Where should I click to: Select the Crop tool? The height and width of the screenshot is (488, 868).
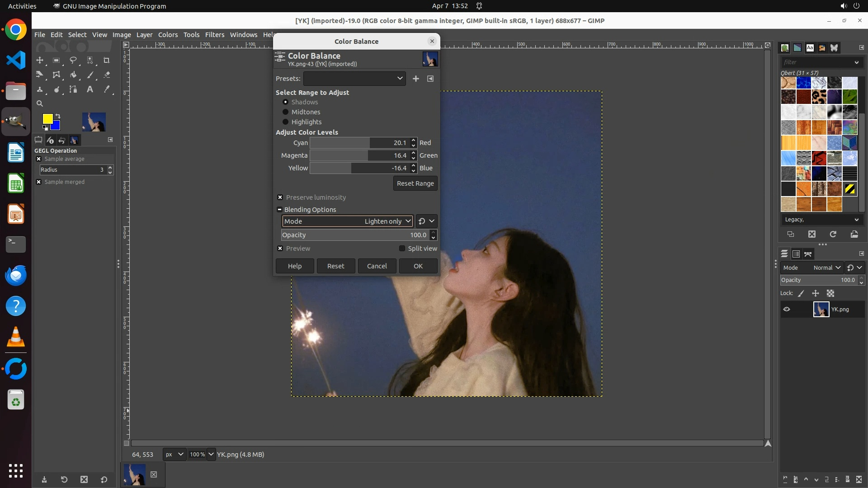coord(107,60)
